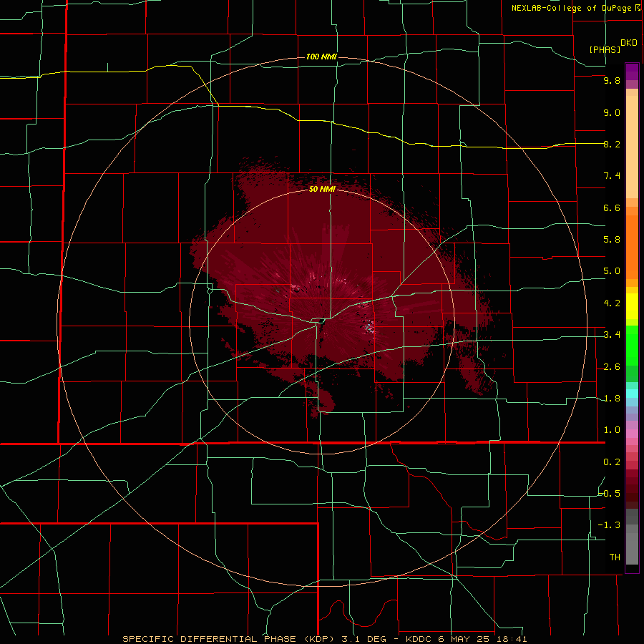This screenshot has height=644, width=644.
Task: Click the 0.2 value on the color scale
Action: pyautogui.click(x=612, y=462)
